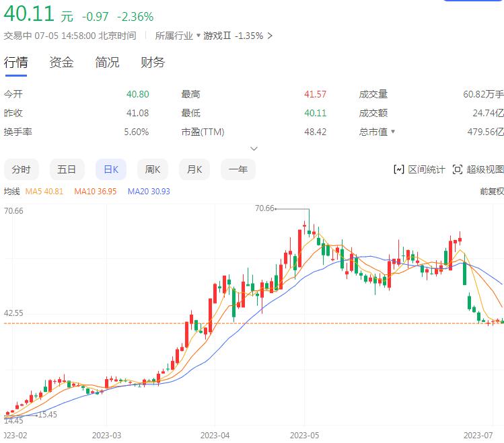
Task: Click the arrow after -1.35%
Action: tap(270, 36)
